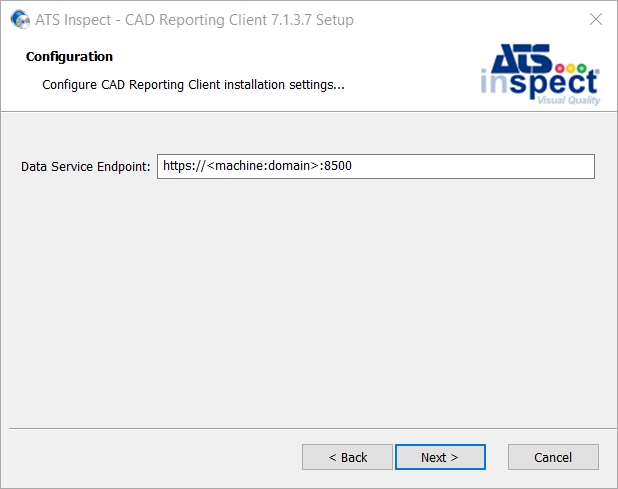Click the Configuration heading
Screen dimensions: 618x489
pyautogui.click(x=69, y=57)
